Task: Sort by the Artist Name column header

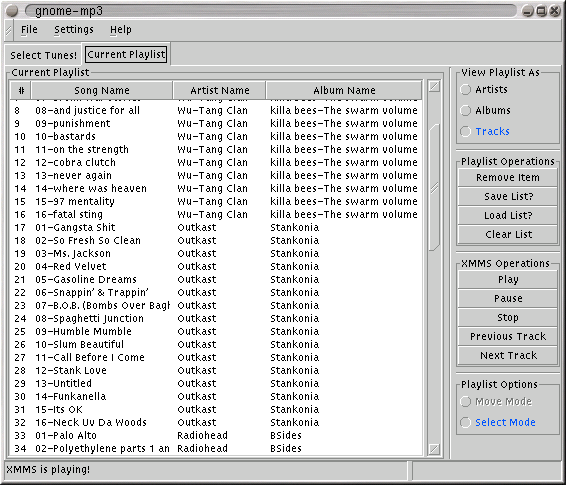Action: click(219, 90)
